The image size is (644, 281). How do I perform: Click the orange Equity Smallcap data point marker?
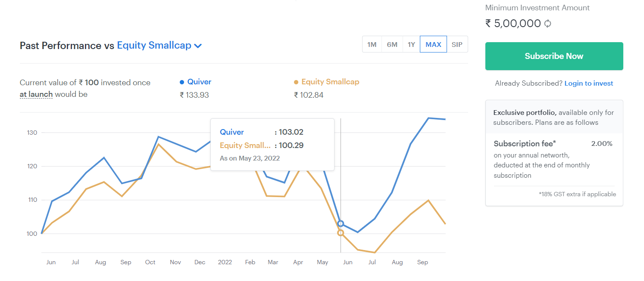[x=341, y=233]
